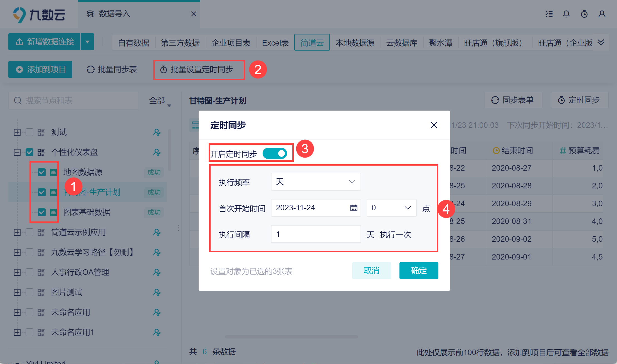Viewport: 617px width, 364px height.
Task: Click permission icon beside 测试 node
Action: coord(157,132)
